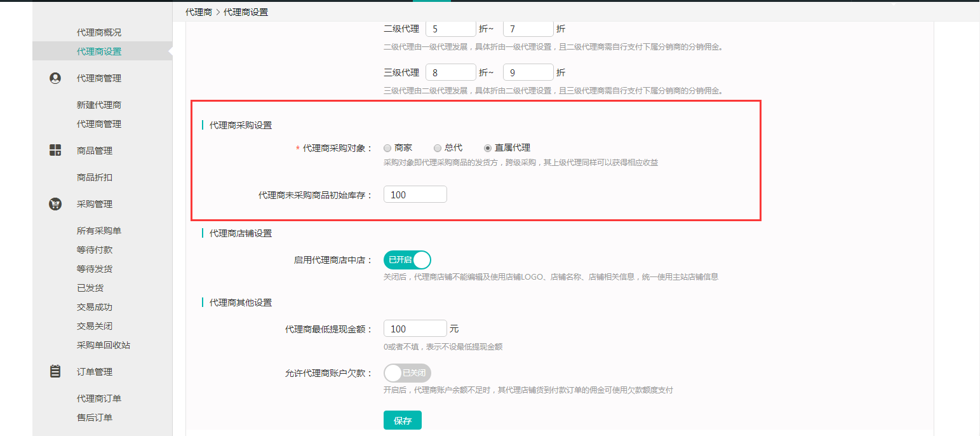980x436 pixels.
Task: Enable the 允许代理商账户欠款 switch
Action: coord(407,373)
